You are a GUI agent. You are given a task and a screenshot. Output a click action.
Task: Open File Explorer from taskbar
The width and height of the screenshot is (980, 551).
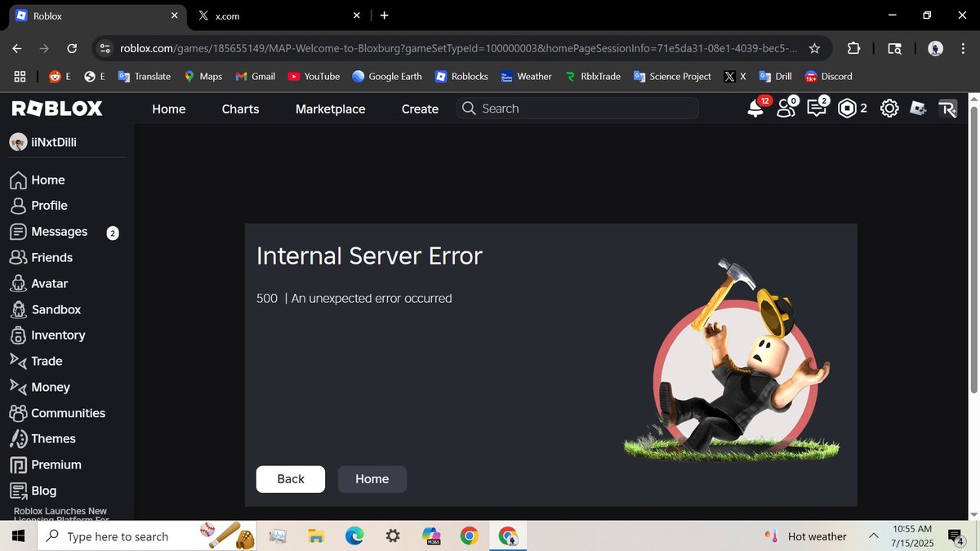(x=316, y=536)
